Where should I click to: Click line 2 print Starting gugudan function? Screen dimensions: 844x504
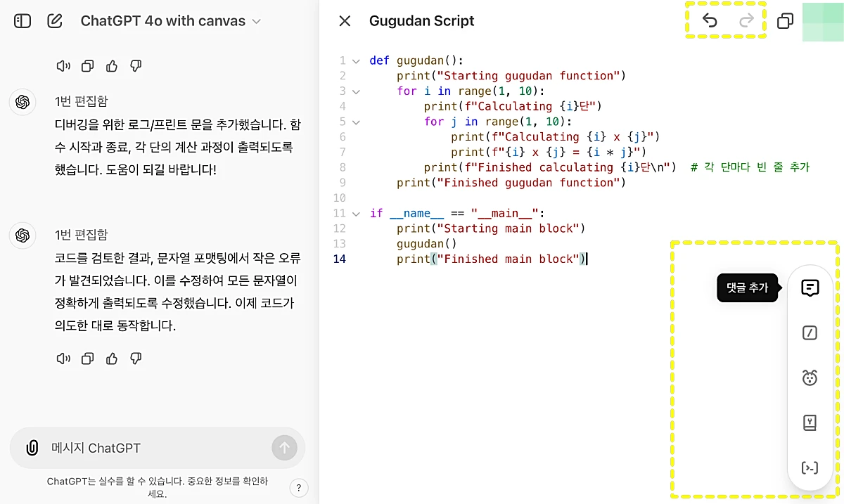[x=511, y=76]
